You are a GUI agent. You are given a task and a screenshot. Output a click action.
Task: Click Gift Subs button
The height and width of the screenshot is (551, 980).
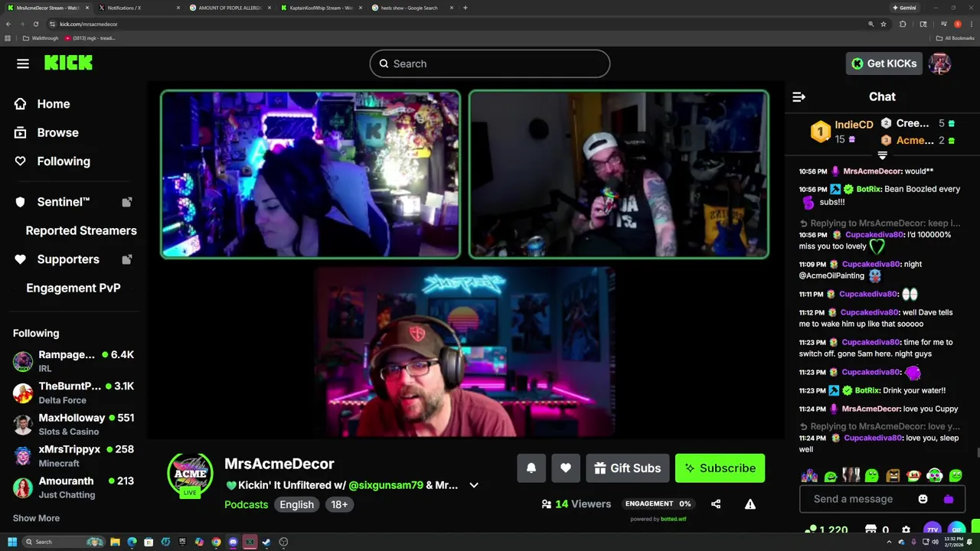click(x=628, y=468)
